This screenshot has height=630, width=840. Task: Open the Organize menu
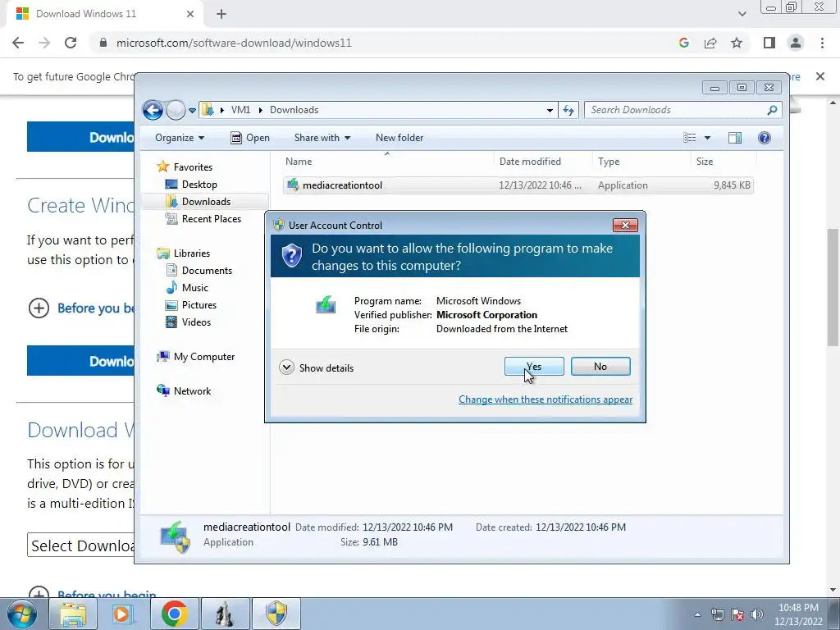tap(180, 138)
